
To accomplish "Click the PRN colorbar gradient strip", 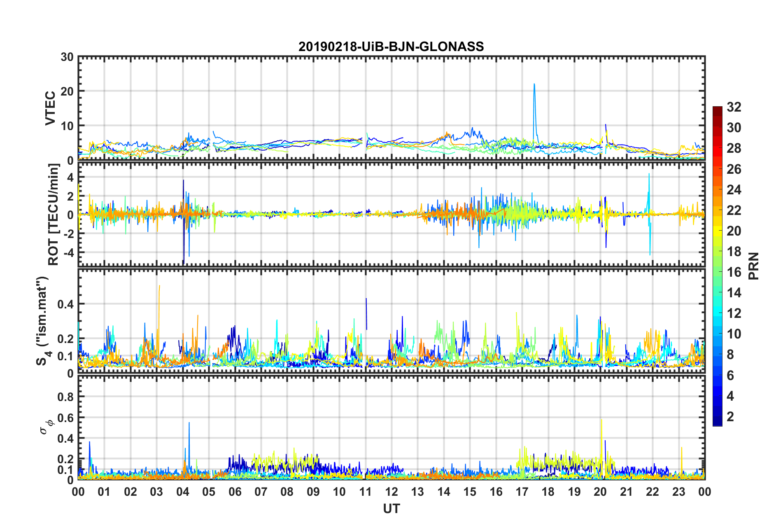I will point(717,266).
